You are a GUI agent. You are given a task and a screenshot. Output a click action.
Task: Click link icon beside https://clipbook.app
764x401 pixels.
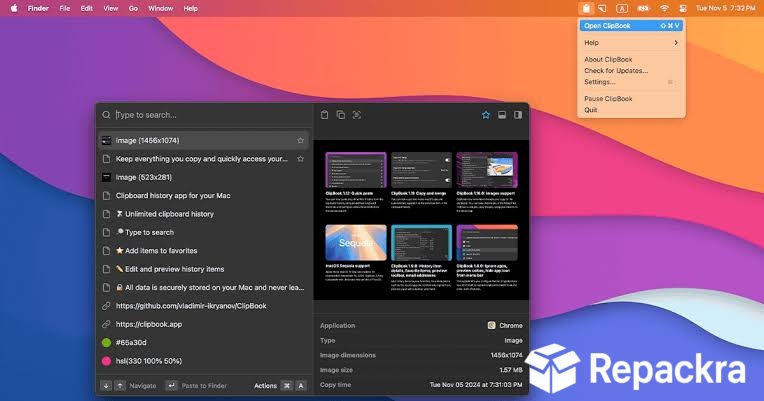click(106, 324)
